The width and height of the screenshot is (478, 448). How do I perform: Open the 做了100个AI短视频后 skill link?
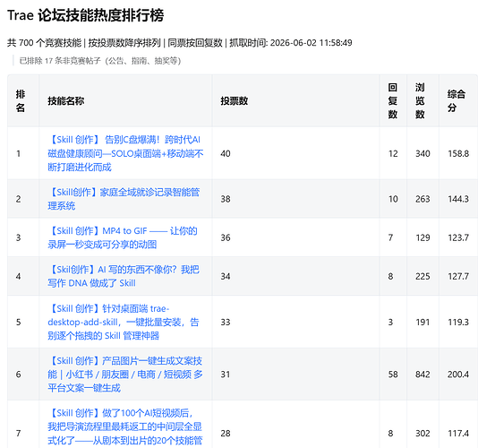coord(125,426)
